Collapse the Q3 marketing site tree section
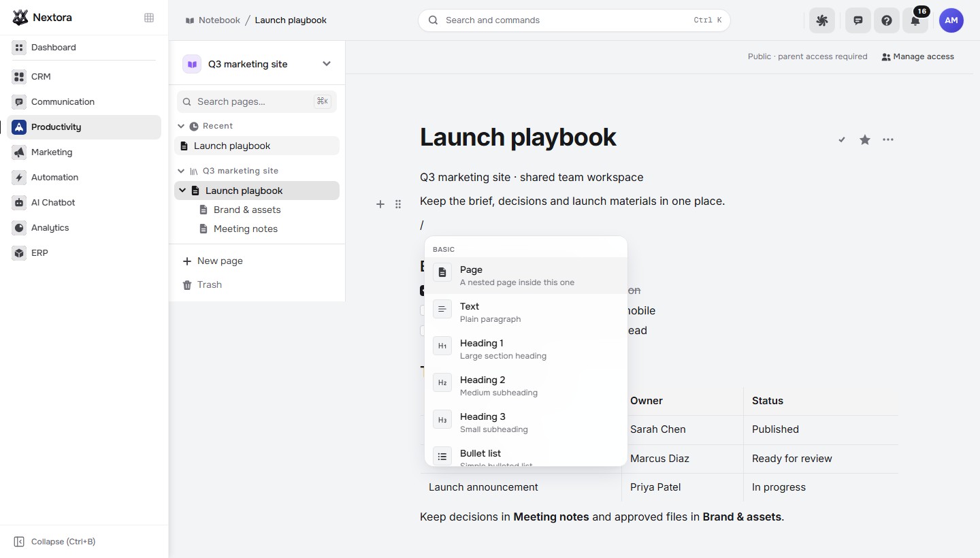The height and width of the screenshot is (558, 980). pyautogui.click(x=181, y=171)
